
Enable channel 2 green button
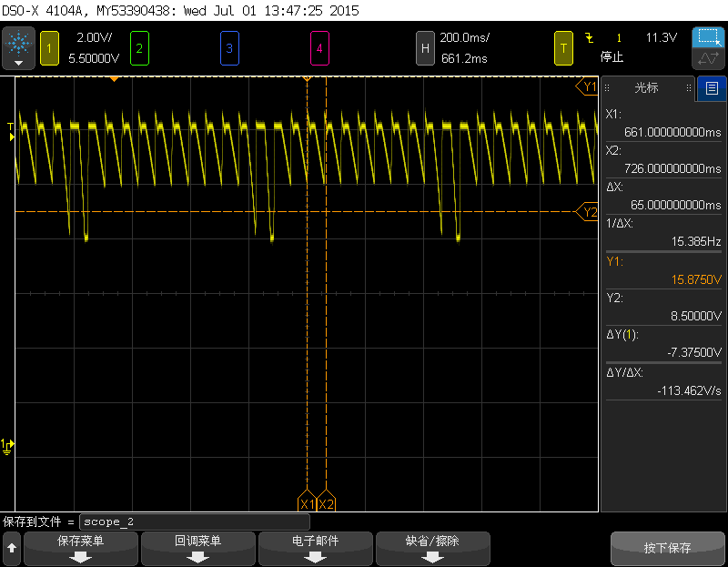click(139, 48)
